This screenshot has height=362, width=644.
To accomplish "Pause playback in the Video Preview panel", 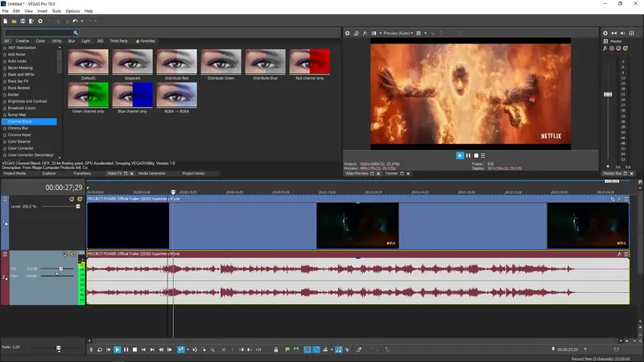I will (469, 155).
